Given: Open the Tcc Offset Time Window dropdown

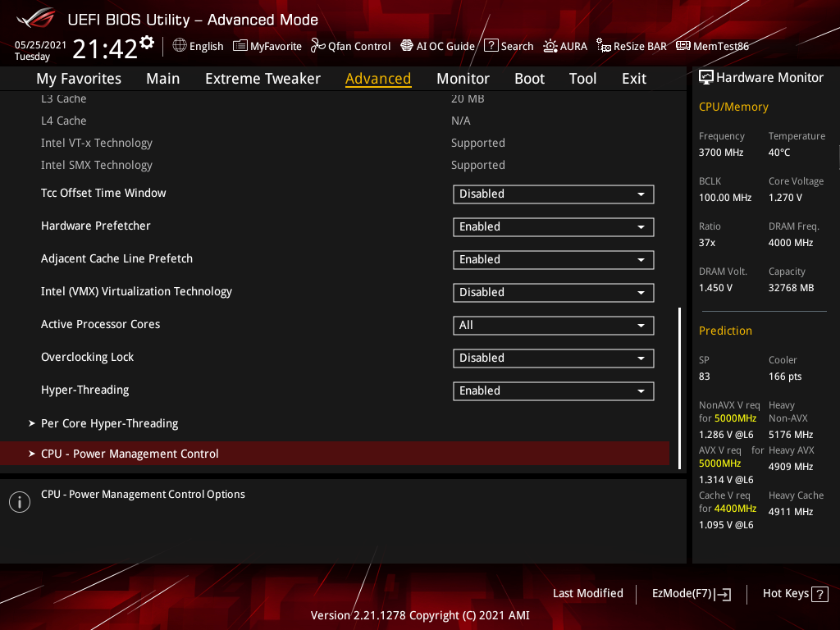Looking at the screenshot, I should tap(554, 194).
